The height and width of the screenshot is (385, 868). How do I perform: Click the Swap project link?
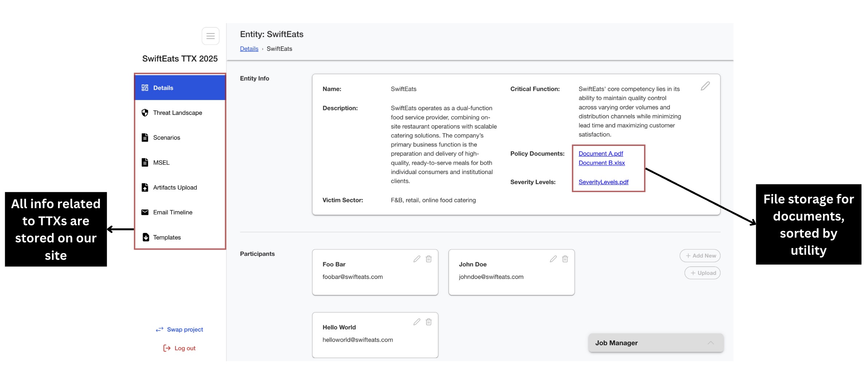click(185, 329)
